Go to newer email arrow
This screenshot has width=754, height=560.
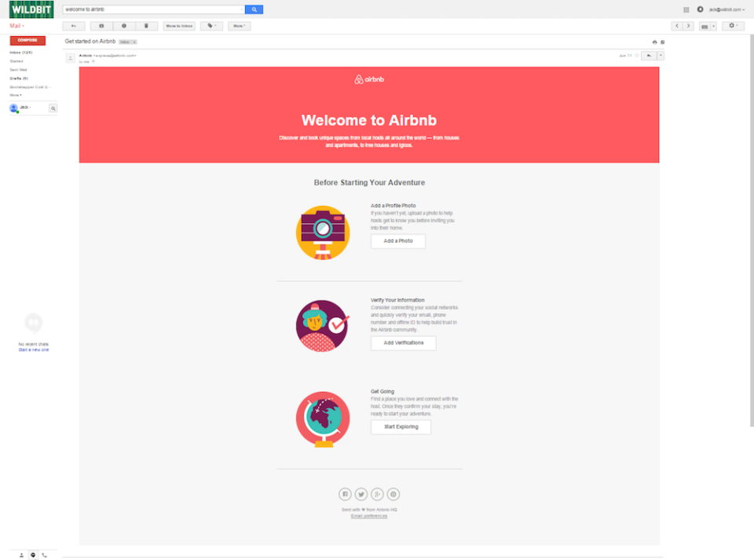pos(676,26)
